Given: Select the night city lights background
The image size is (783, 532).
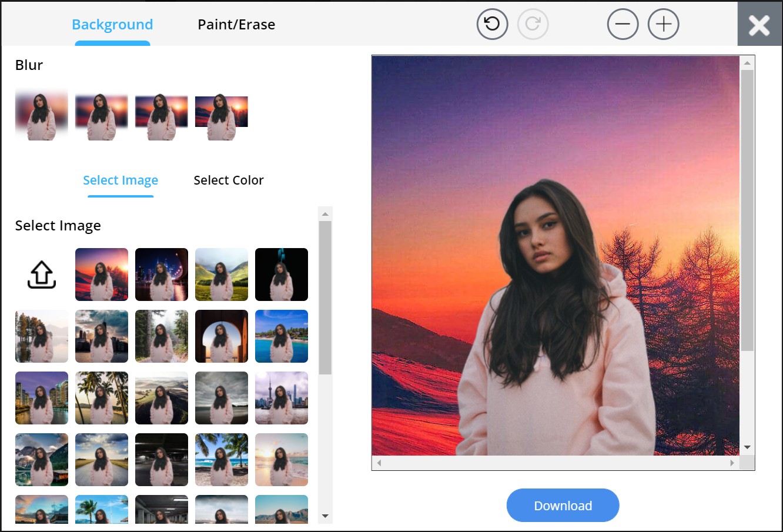Looking at the screenshot, I should click(x=162, y=275).
